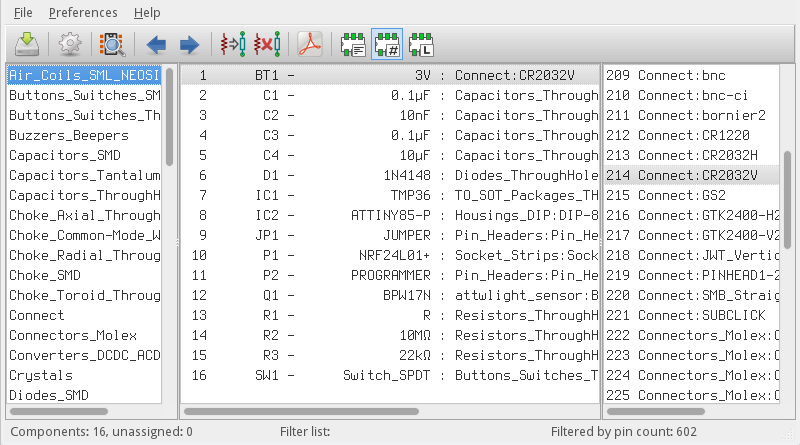Image resolution: width=800 pixels, height=445 pixels.
Task: Select the Choke_Radial_Throug library
Action: pos(84,255)
